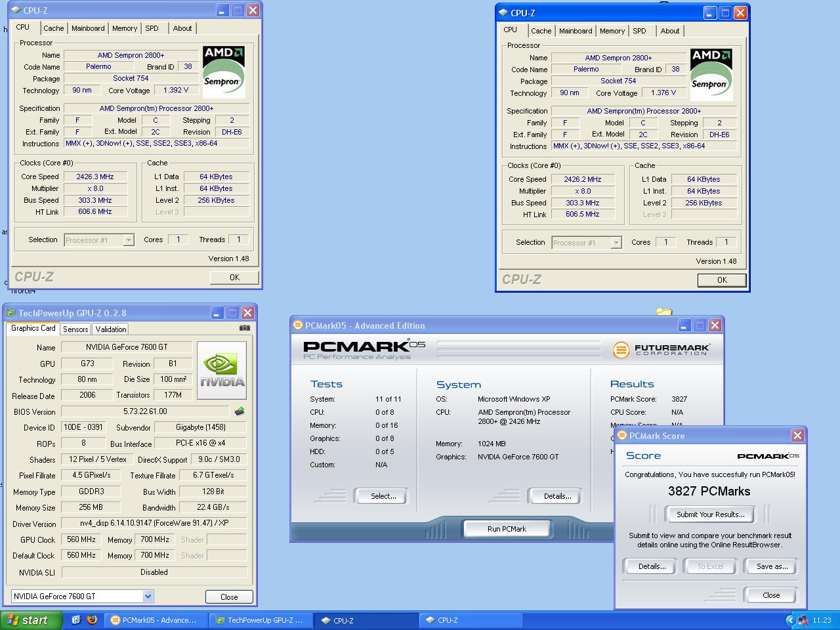
Task: Switch to Sensors tab in GPU-Z
Action: tap(75, 329)
